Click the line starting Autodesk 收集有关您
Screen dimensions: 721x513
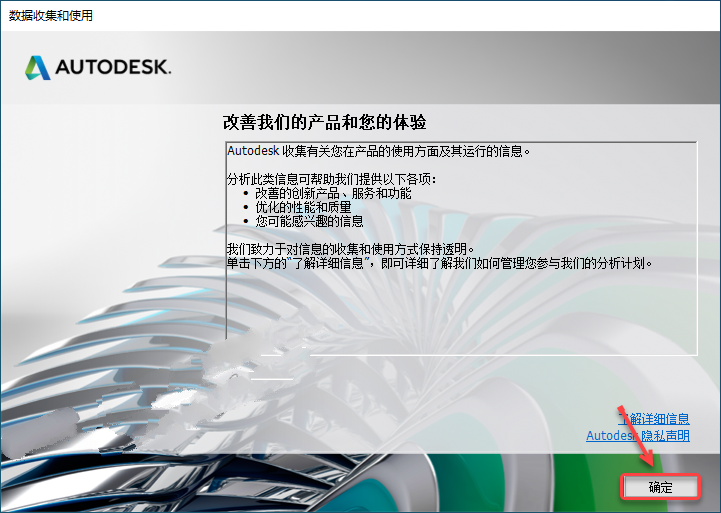tap(378, 151)
